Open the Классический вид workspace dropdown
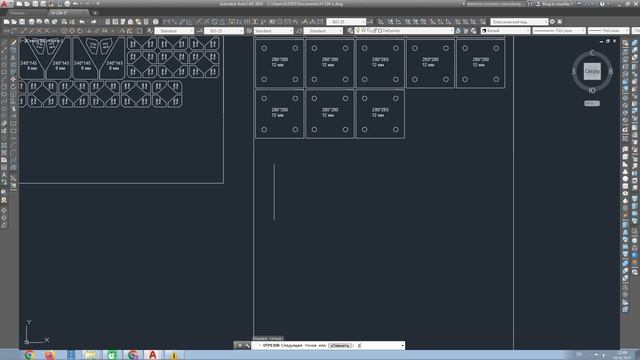Image resolution: width=640 pixels, height=360 pixels. point(519,22)
